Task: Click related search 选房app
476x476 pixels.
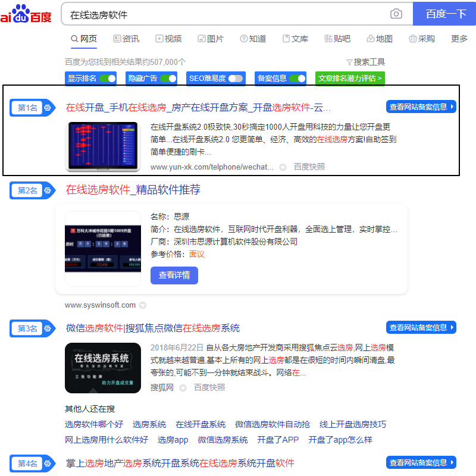Action: (173, 440)
